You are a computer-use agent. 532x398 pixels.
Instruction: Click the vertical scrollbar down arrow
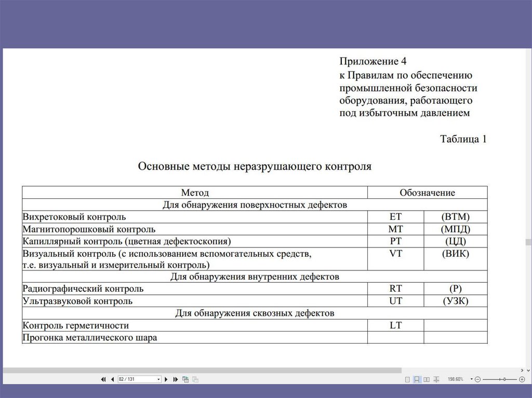click(528, 370)
